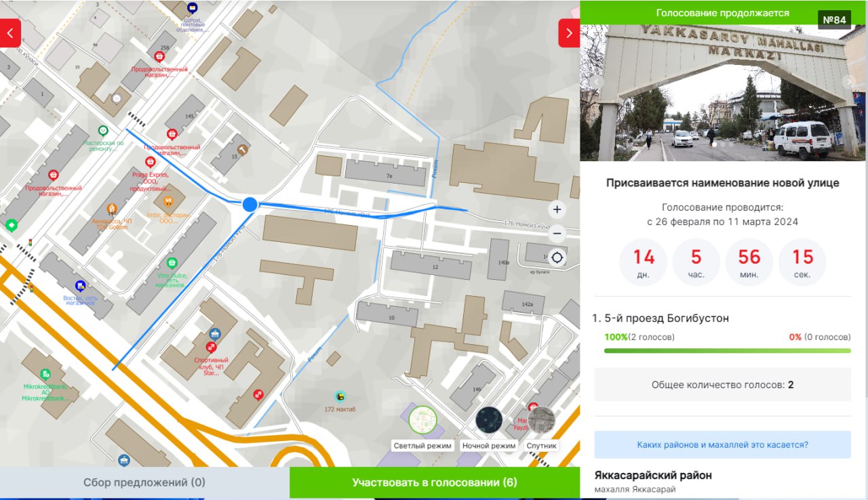Switch map to Ночной режим

click(488, 420)
